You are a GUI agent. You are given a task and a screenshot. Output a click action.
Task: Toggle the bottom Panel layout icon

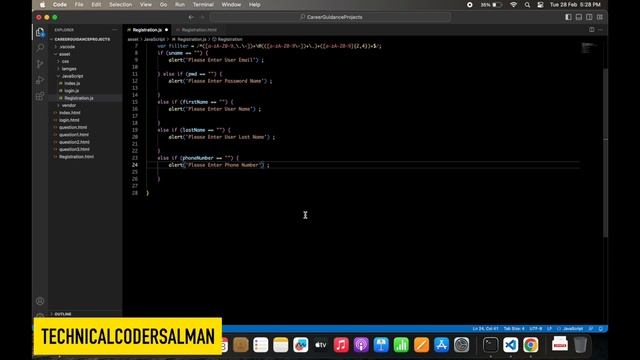[x=579, y=17]
